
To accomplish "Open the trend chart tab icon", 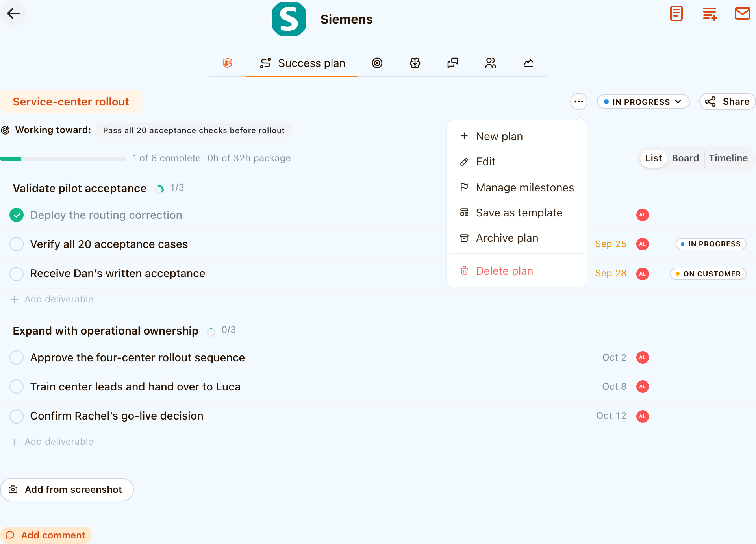I will coord(528,63).
